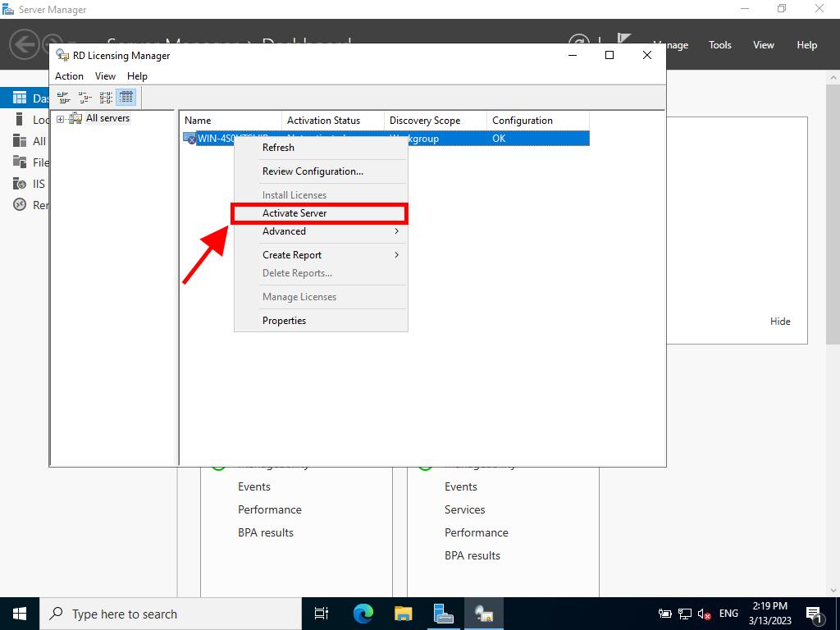The height and width of the screenshot is (630, 840).
Task: Click the power battery tray icon
Action: click(664, 614)
